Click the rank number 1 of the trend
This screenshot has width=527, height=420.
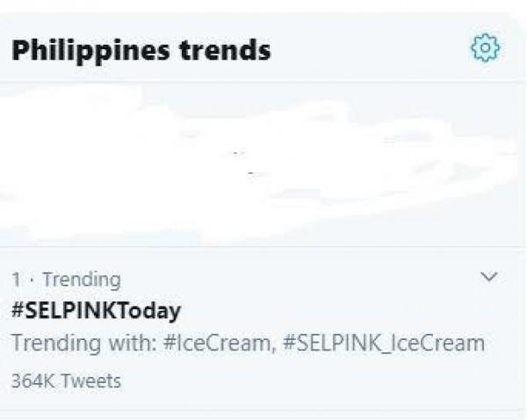click(16, 279)
